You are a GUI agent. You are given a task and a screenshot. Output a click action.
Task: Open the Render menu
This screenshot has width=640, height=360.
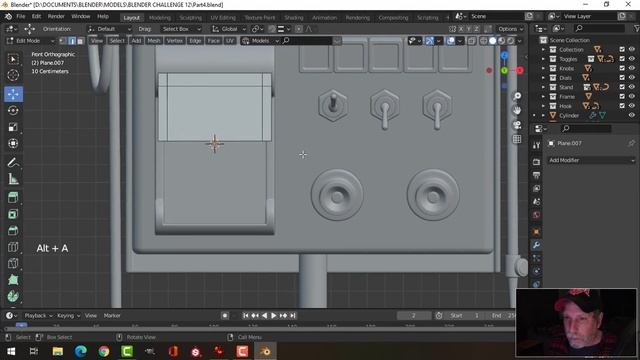click(56, 16)
